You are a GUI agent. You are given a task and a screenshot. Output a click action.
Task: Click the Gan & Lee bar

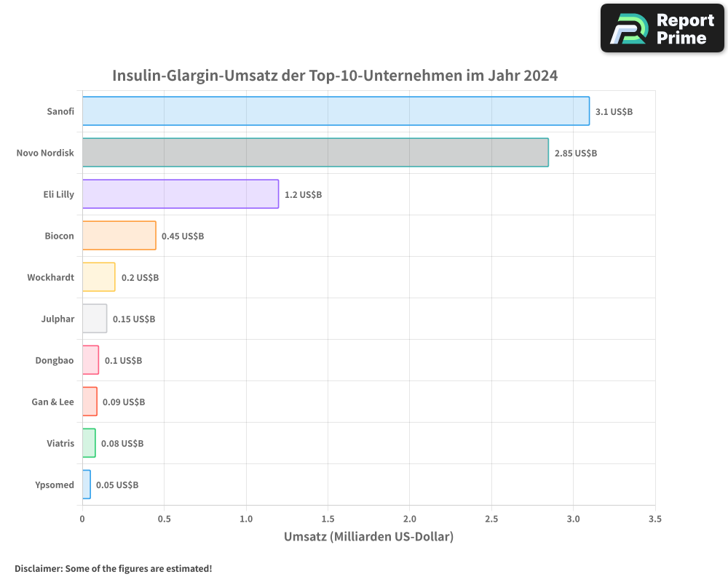pos(90,402)
